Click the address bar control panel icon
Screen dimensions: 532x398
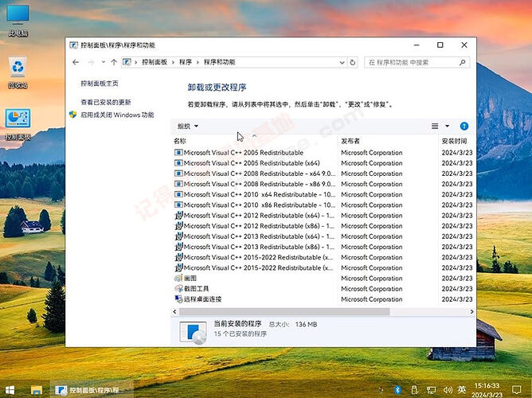pyautogui.click(x=127, y=62)
